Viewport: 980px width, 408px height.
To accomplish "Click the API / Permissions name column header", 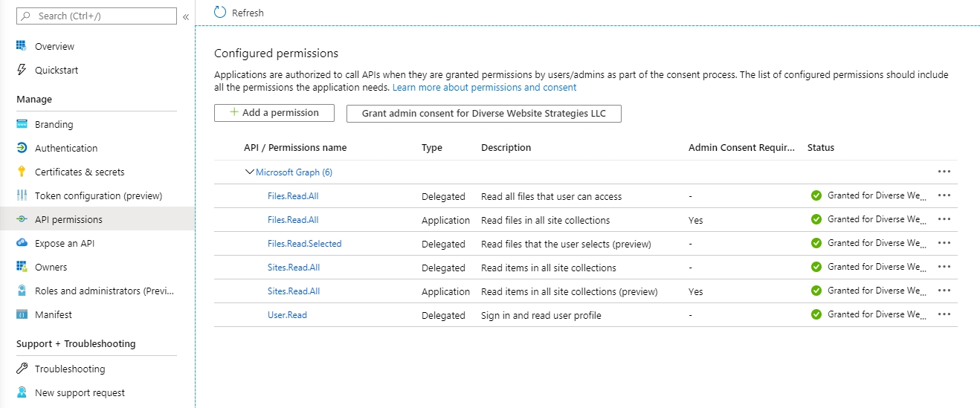I will [x=295, y=147].
